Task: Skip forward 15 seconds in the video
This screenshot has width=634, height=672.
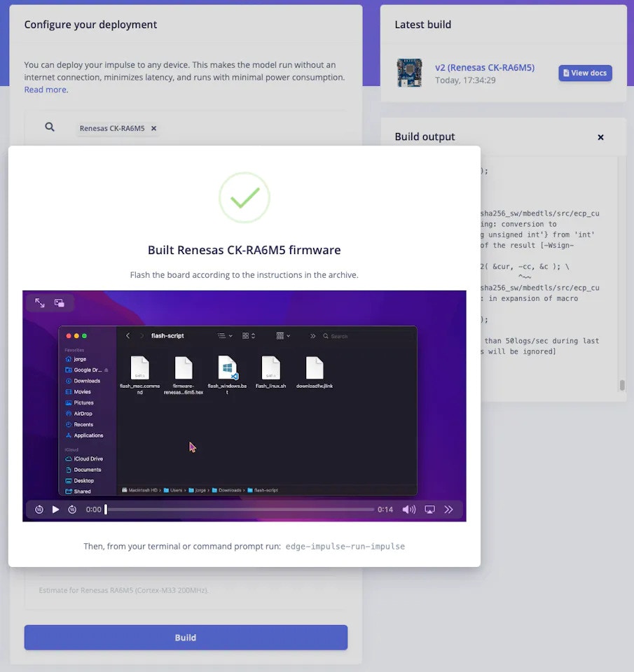Action: click(x=72, y=509)
